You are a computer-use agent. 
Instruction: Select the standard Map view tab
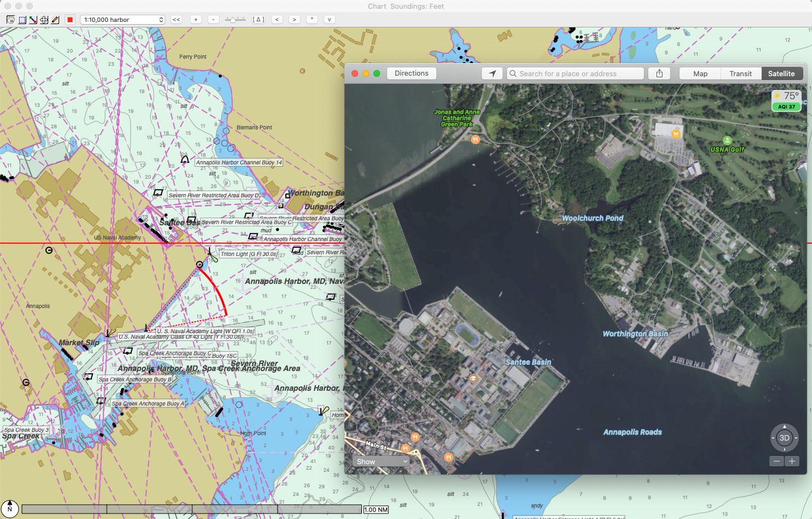click(x=700, y=73)
